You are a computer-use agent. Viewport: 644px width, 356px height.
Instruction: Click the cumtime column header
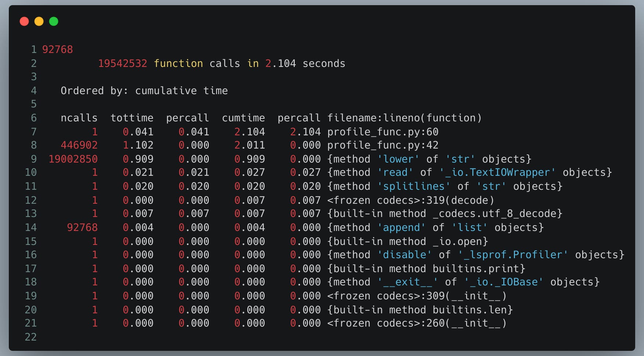pos(243,118)
